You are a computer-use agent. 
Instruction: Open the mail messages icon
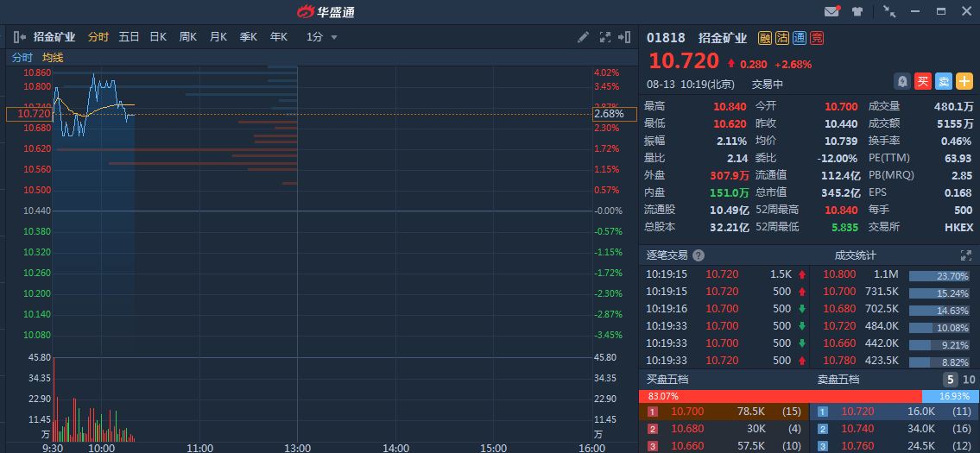(x=831, y=11)
